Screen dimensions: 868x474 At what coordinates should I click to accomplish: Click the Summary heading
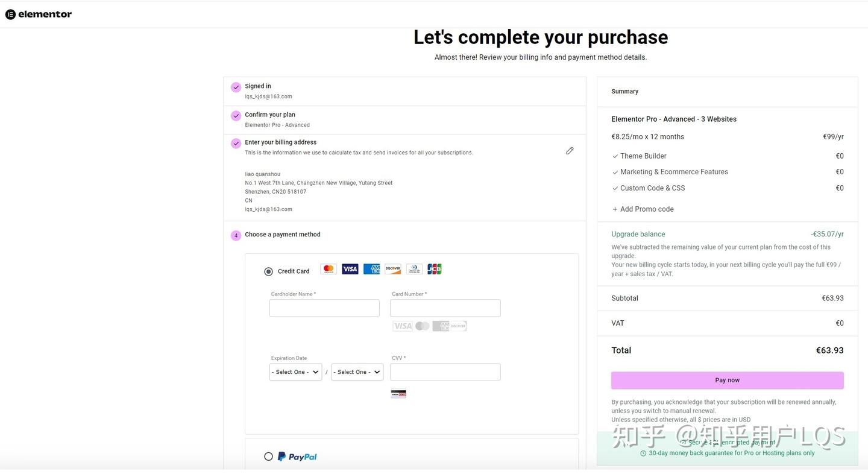pos(624,92)
